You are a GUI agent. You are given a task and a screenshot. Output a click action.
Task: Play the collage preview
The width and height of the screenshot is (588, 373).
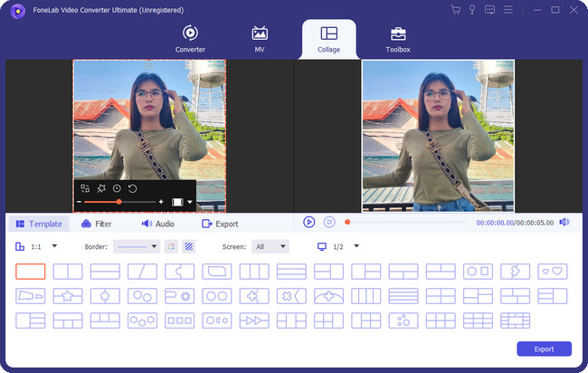pos(308,222)
